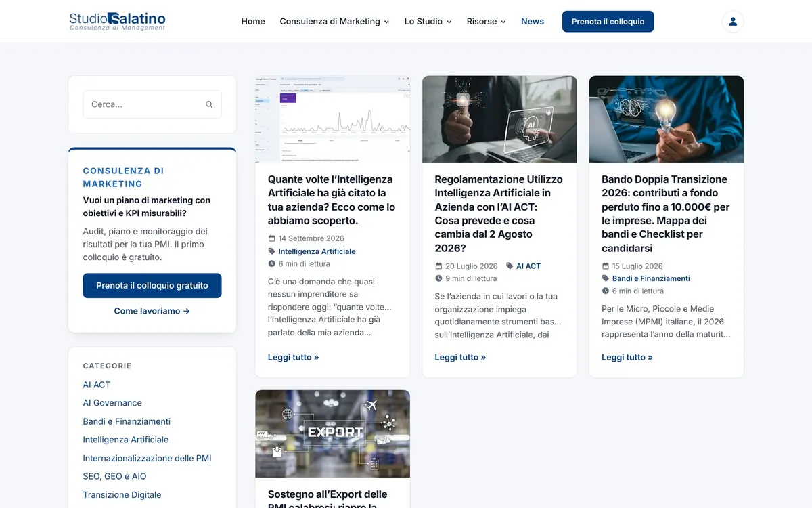Image resolution: width=812 pixels, height=508 pixels.
Task: Open post title Regolamentazione Utilizzo Intelligenza Artificiale
Action: pos(499,213)
